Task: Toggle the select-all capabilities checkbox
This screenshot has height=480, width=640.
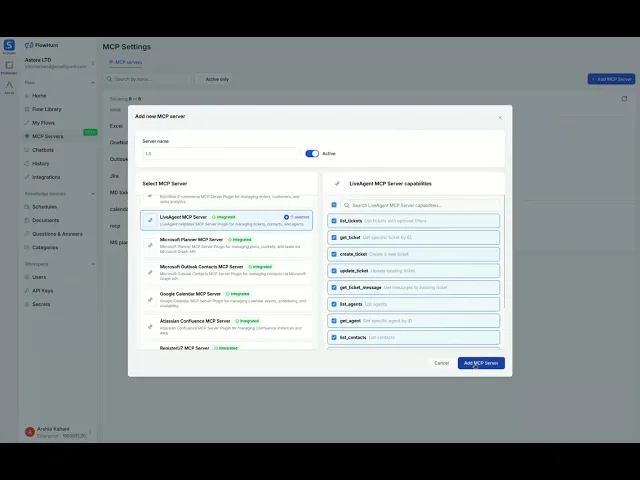Action: (x=334, y=205)
